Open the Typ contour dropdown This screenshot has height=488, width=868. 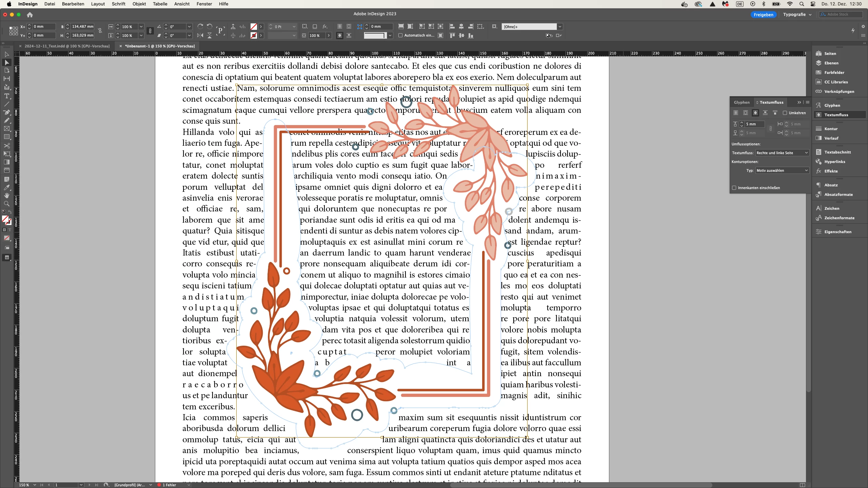pos(782,170)
